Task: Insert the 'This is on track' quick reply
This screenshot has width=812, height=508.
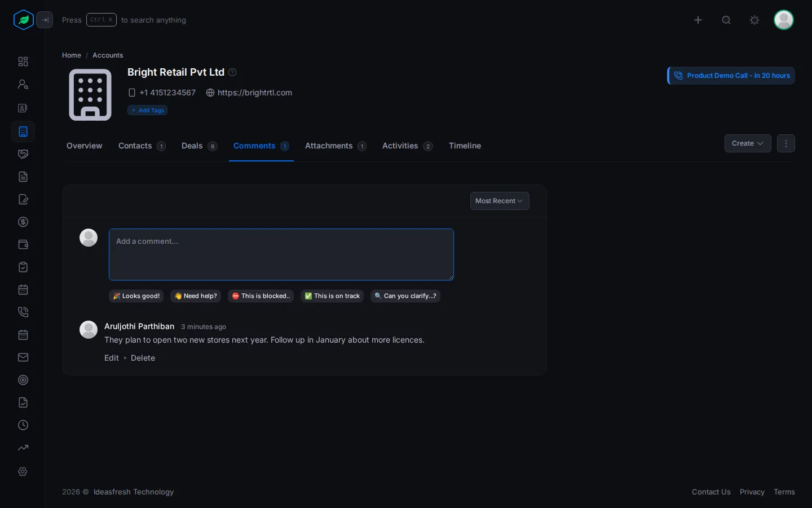Action: 332,296
